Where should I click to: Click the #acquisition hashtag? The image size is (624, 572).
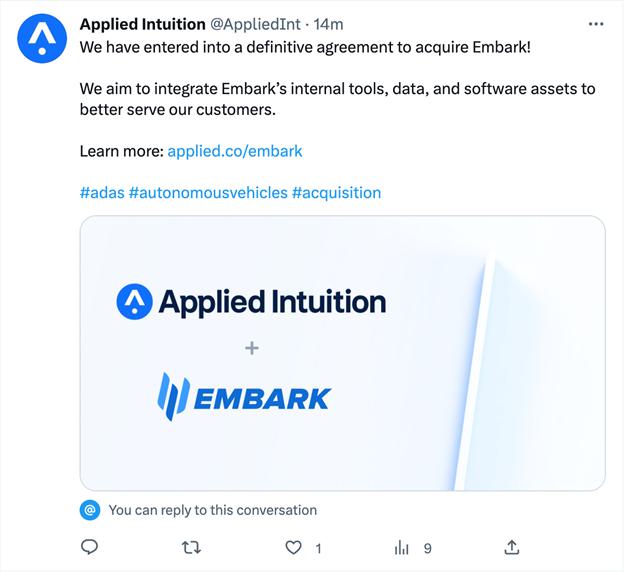pyautogui.click(x=336, y=192)
